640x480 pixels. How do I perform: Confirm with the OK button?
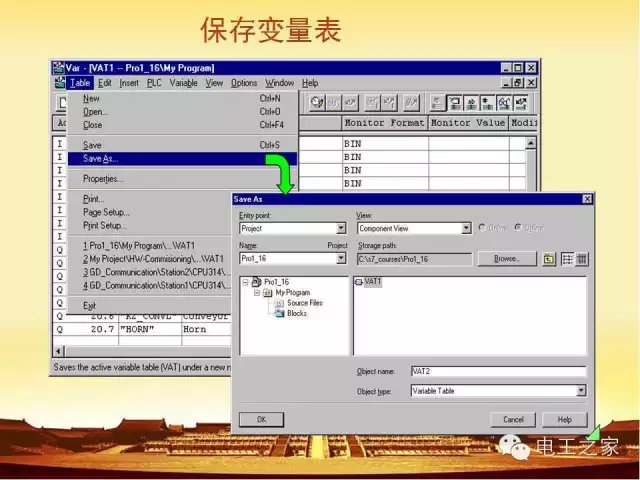tap(261, 420)
